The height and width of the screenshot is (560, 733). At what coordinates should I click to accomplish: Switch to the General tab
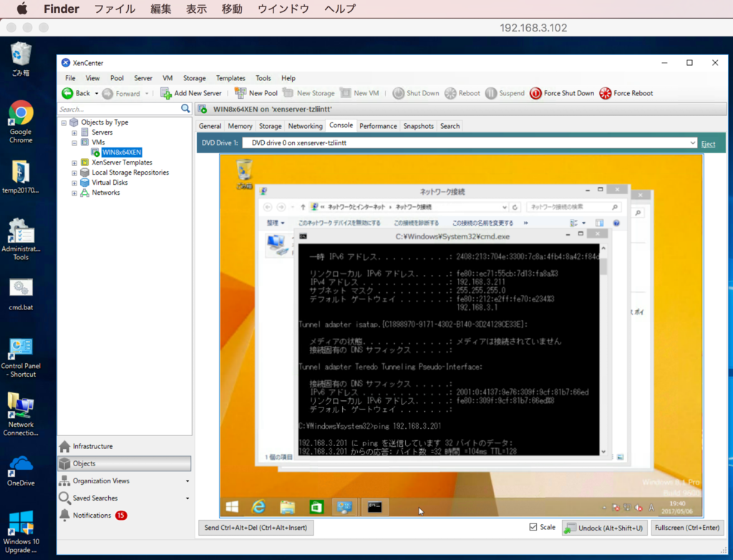click(210, 126)
